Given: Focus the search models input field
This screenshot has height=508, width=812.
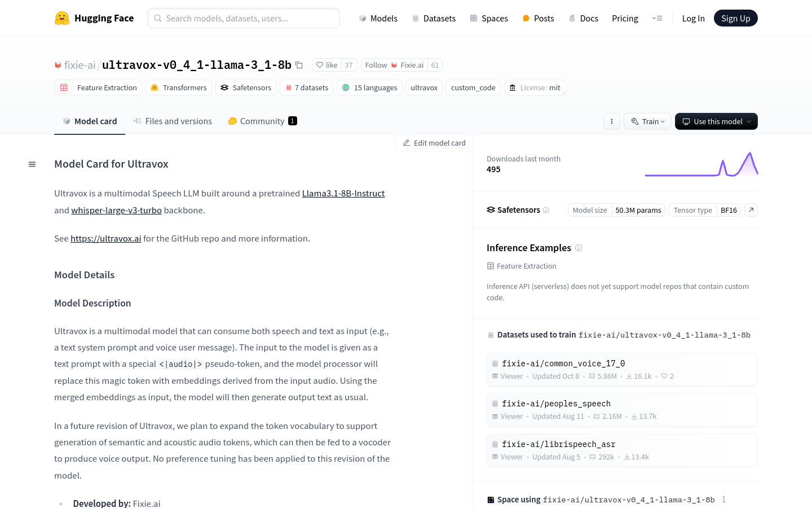Looking at the screenshot, I should pos(244,18).
